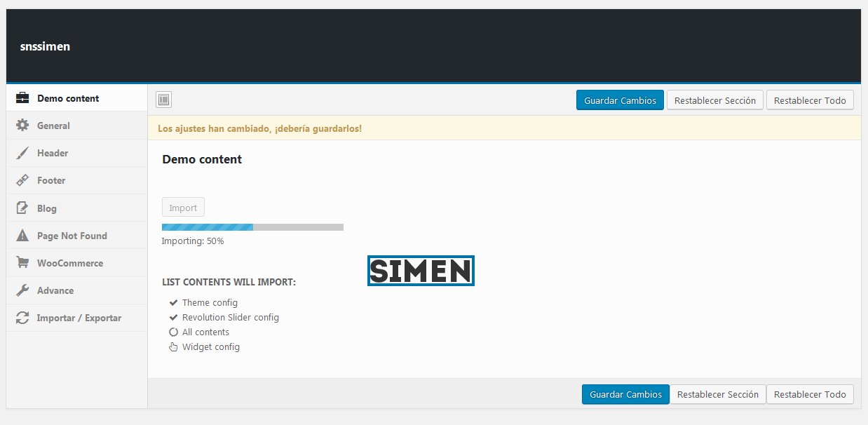Click the Header brush icon
This screenshot has width=868, height=425.
22,153
